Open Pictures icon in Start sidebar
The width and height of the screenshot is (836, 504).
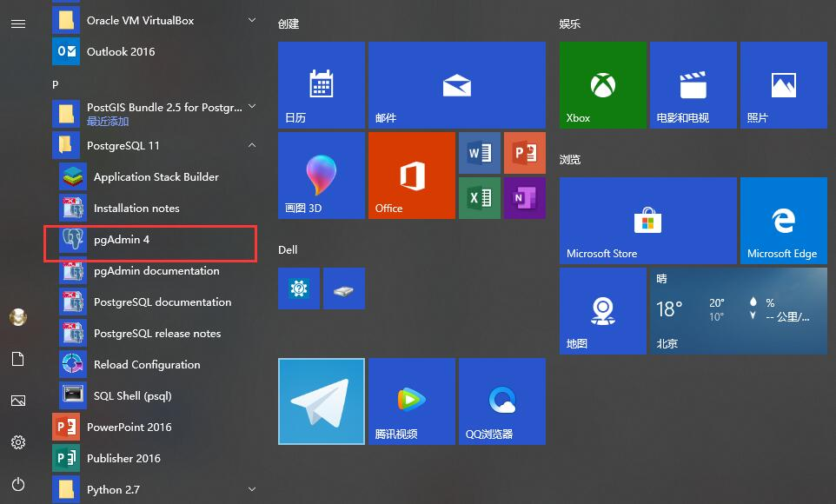click(x=18, y=401)
